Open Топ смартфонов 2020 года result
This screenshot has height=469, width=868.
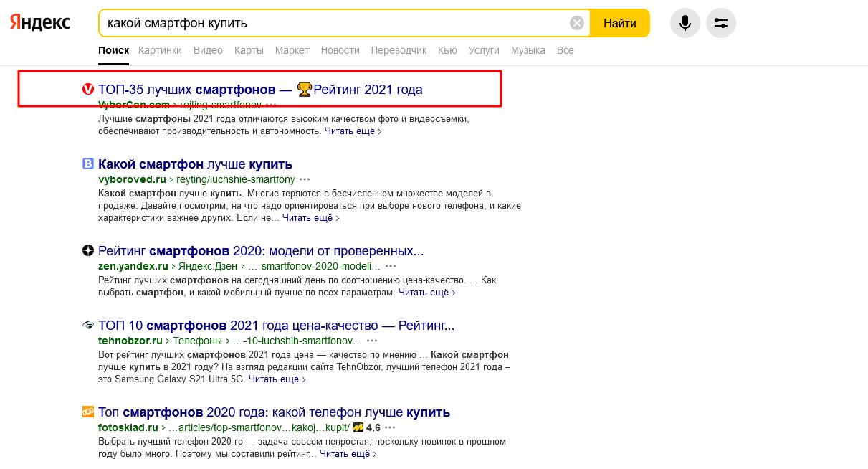point(274,412)
